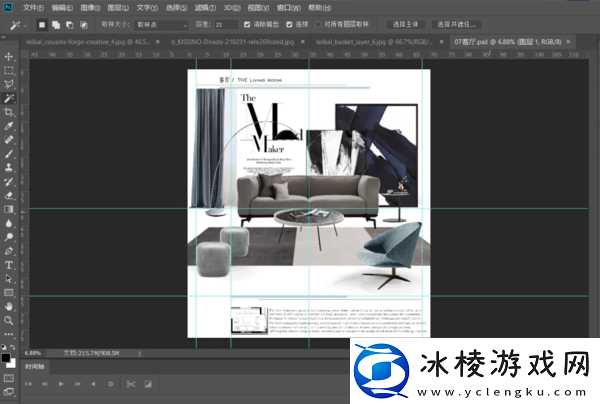600x404 pixels.
Task: Select the Blur tool
Action: pyautogui.click(x=8, y=223)
